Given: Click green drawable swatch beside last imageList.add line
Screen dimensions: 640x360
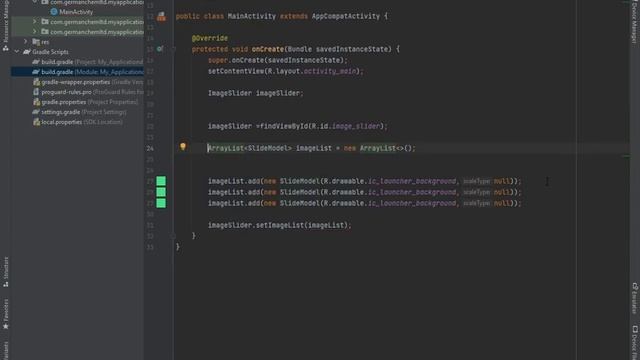Looking at the screenshot, I should click(161, 203).
